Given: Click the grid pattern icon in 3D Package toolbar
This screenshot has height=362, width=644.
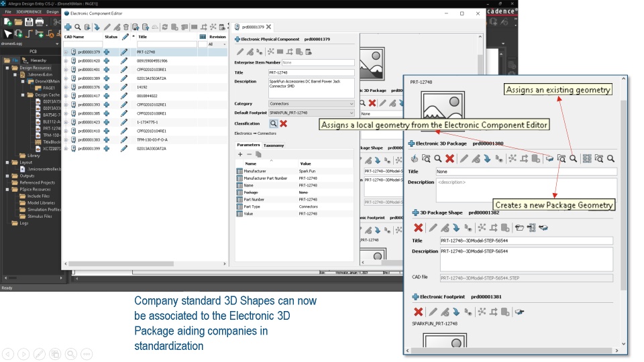Looking at the screenshot, I should tap(587, 158).
